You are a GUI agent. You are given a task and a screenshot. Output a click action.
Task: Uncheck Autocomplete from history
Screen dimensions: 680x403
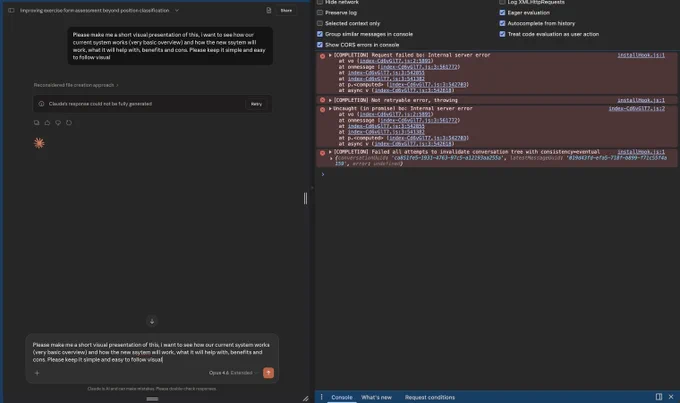click(x=502, y=23)
